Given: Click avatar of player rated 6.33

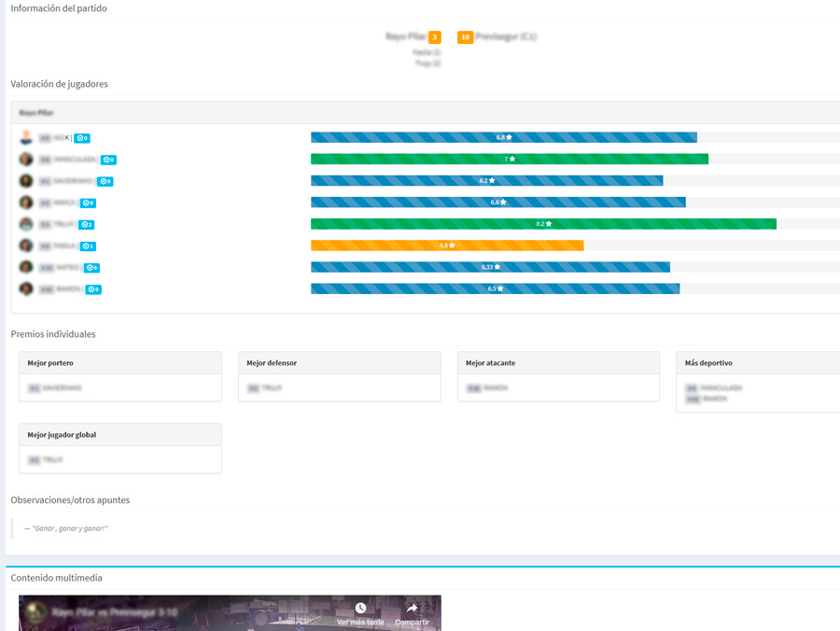Looking at the screenshot, I should 26,267.
